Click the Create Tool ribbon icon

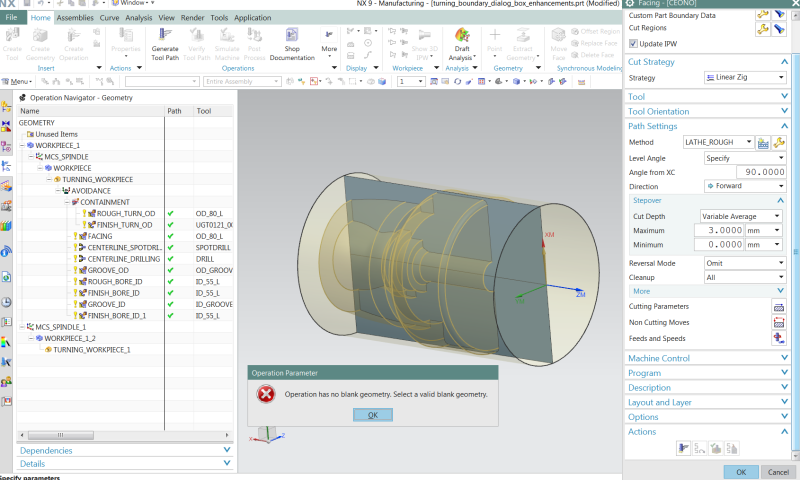(x=12, y=35)
